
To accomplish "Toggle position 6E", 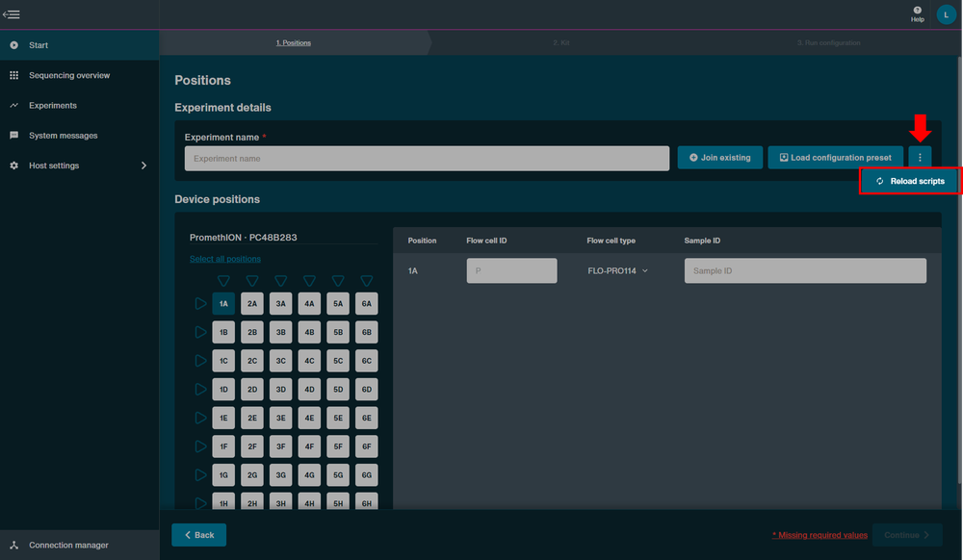I will pyautogui.click(x=367, y=418).
